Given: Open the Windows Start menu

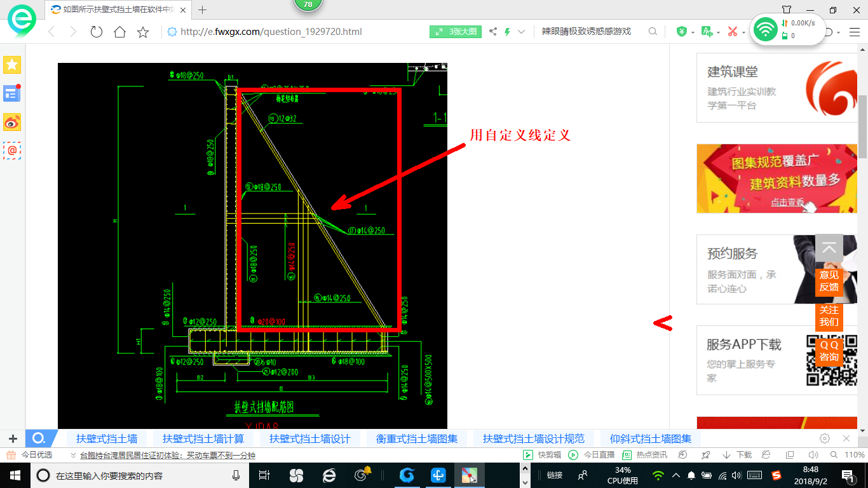Looking at the screenshot, I should point(15,475).
